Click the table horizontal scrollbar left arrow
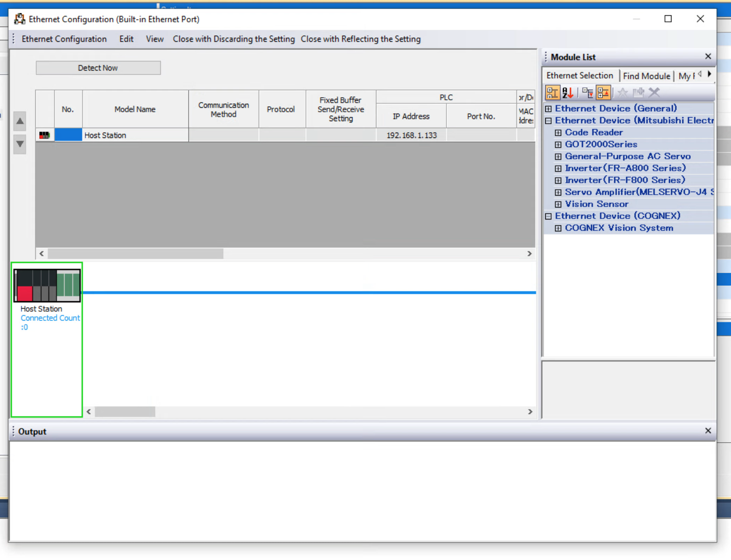Viewport: 731px width, 560px height. point(42,254)
